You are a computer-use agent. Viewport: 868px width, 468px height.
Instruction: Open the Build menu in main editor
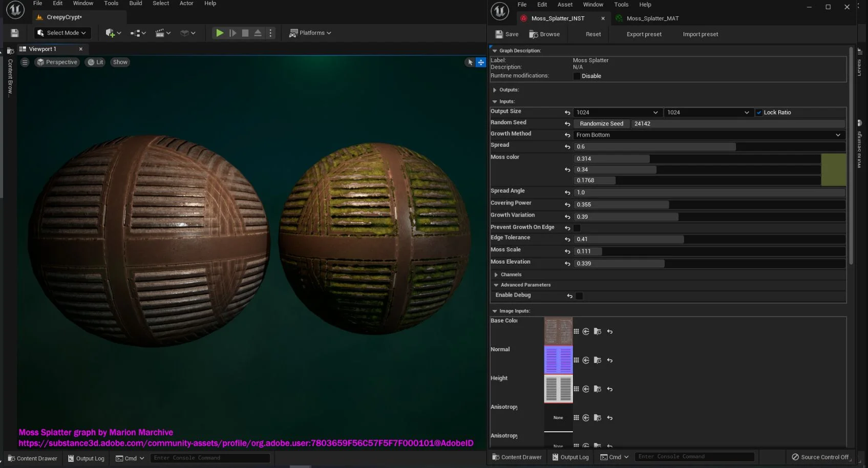point(136,4)
